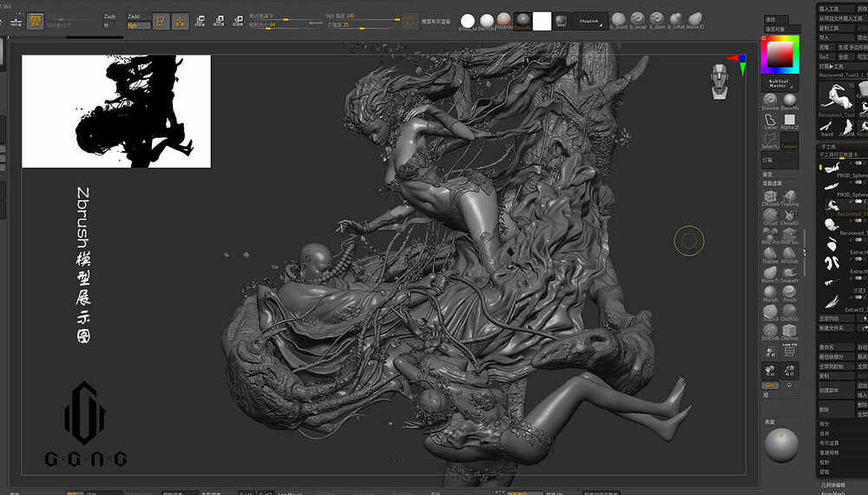Toggle visibility switch of highlighted Recovered subtool
Image resolution: width=868 pixels, height=495 pixels.
click(858, 202)
